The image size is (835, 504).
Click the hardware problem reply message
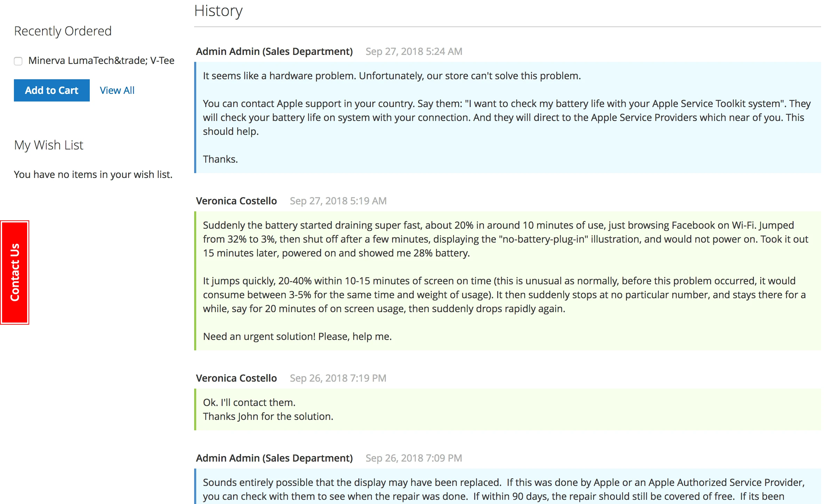[x=392, y=76]
